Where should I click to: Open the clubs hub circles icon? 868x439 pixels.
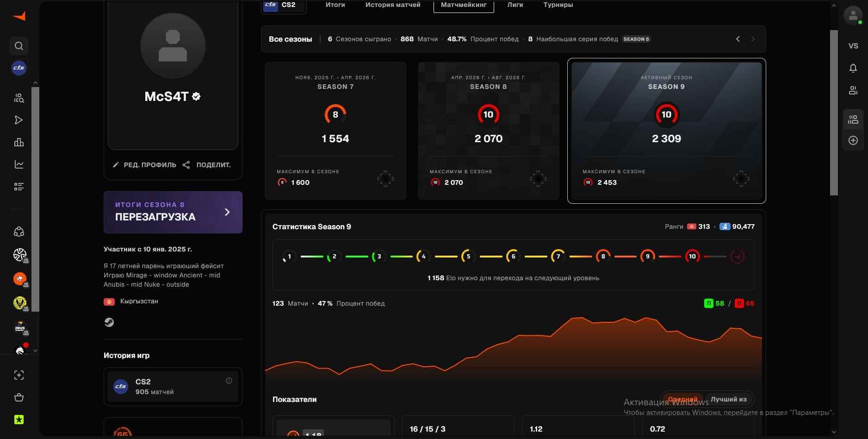pyautogui.click(x=19, y=231)
